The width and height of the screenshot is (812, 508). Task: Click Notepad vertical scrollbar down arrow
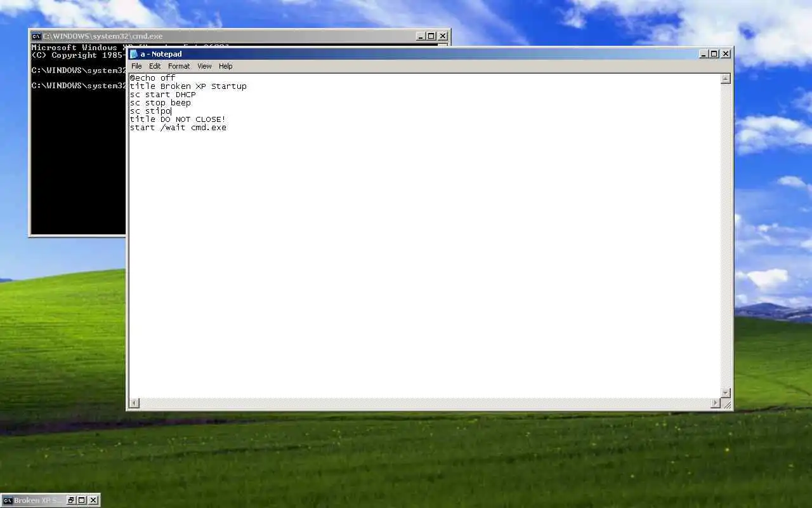tap(726, 392)
